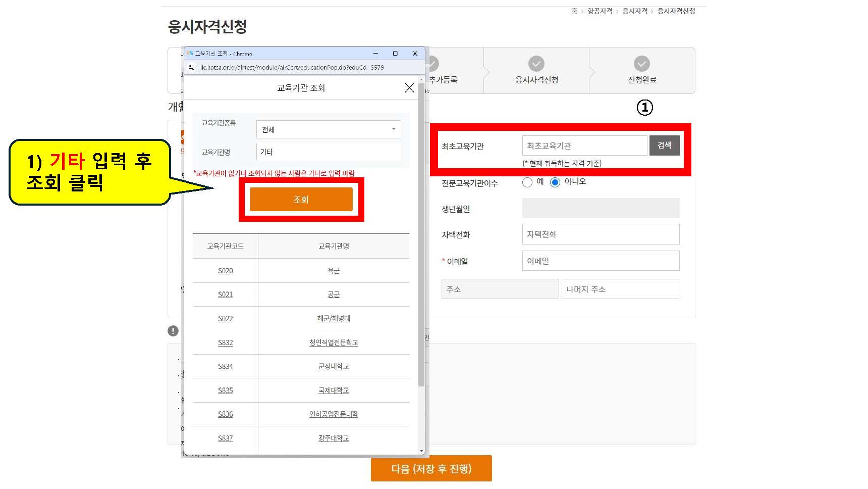Click the 신청완료 step checkmark icon
This screenshot has width=868, height=489.
[x=642, y=64]
